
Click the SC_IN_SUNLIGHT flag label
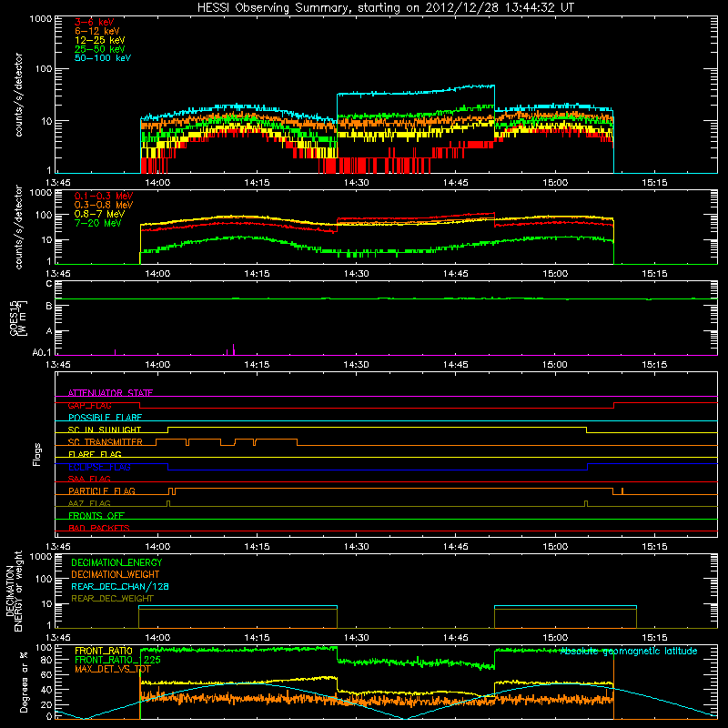pyautogui.click(x=105, y=430)
